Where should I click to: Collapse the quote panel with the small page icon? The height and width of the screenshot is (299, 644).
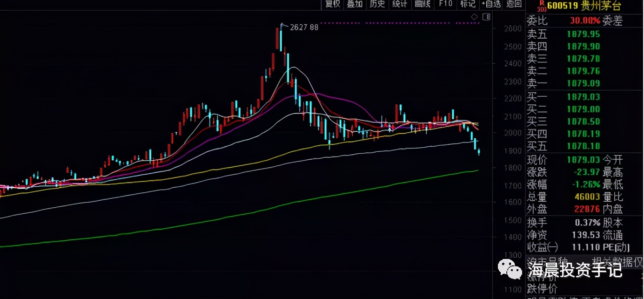pos(486,16)
